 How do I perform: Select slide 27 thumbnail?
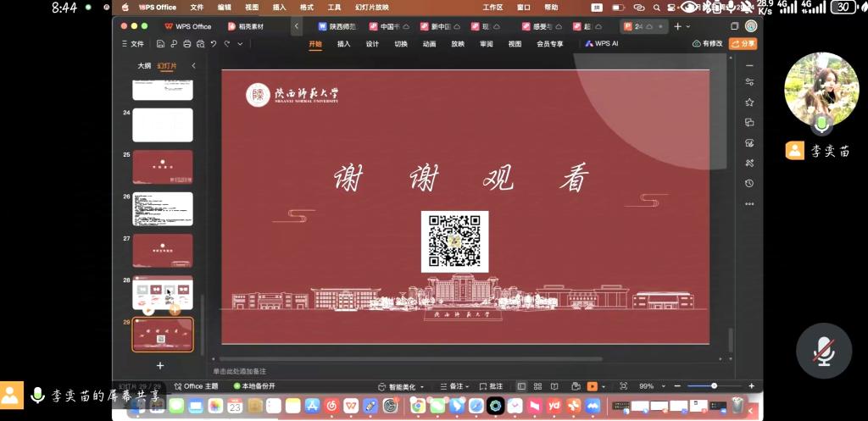coord(163,251)
